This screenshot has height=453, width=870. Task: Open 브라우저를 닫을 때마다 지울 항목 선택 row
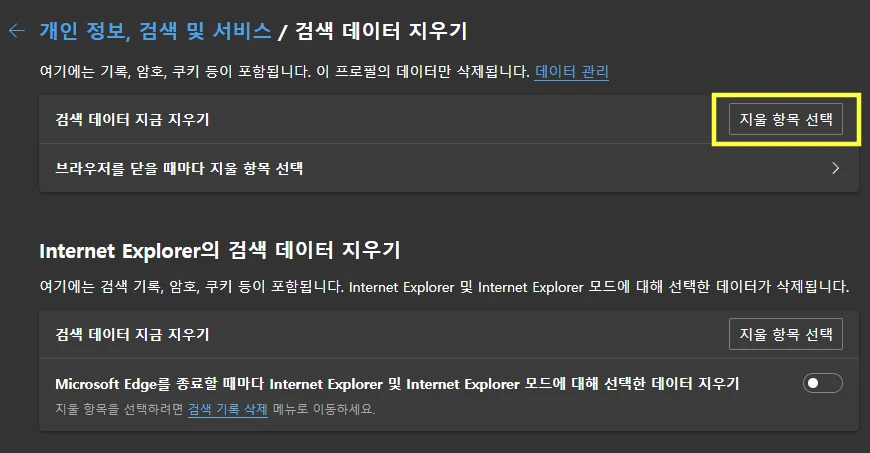449,168
